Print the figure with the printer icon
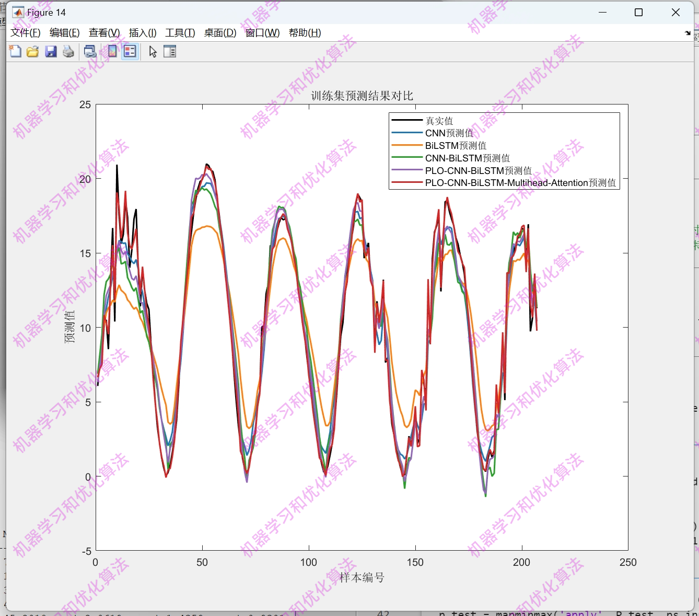 coord(68,51)
